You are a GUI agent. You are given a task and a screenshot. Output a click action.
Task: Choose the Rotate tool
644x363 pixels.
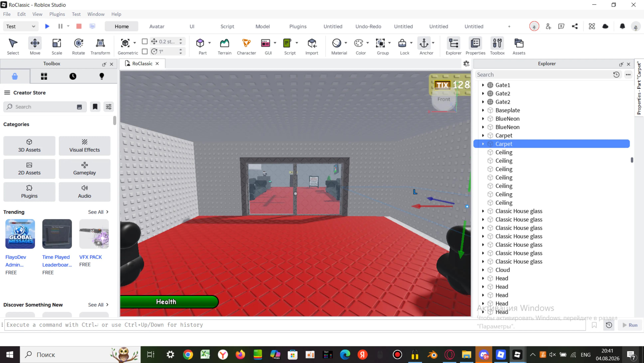tap(79, 46)
